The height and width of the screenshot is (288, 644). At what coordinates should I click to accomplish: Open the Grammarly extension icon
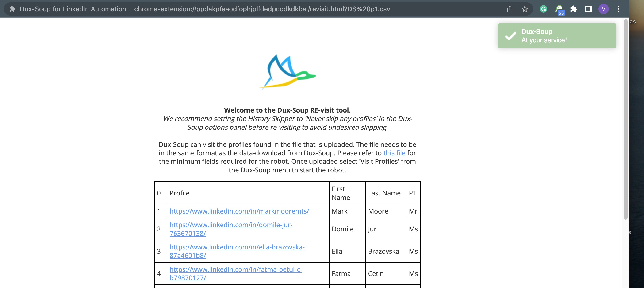point(544,9)
